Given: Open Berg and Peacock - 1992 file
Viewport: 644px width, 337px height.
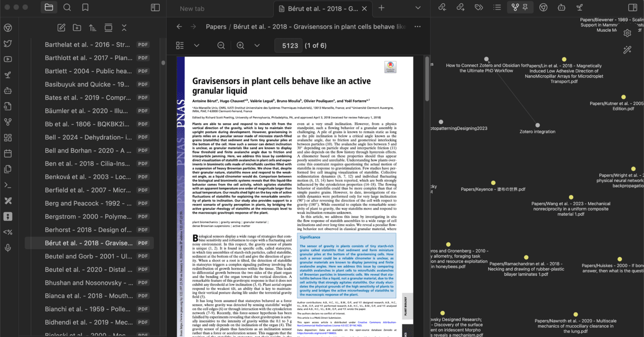Looking at the screenshot, I should 89,203.
